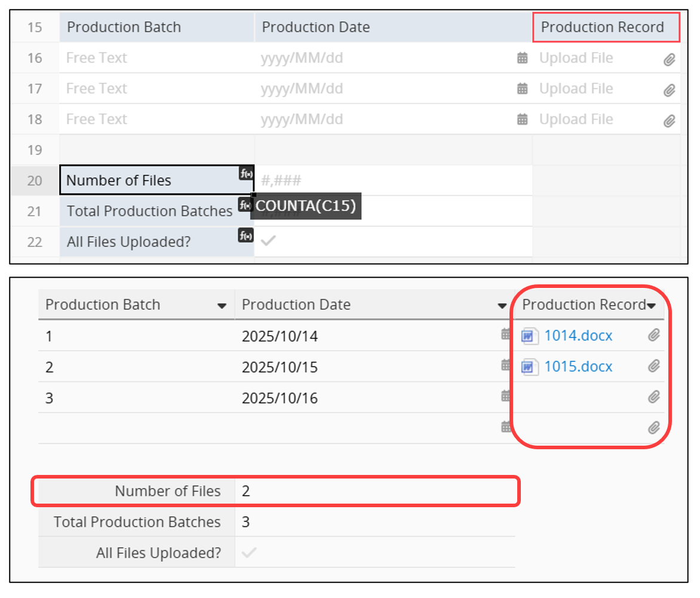The height and width of the screenshot is (598, 700).
Task: Click calendar icon in row 18
Action: (x=522, y=119)
